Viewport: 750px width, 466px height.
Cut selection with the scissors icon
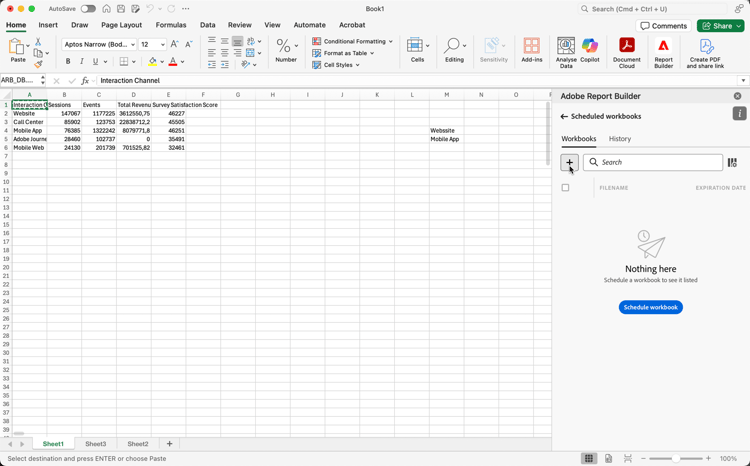[38, 42]
